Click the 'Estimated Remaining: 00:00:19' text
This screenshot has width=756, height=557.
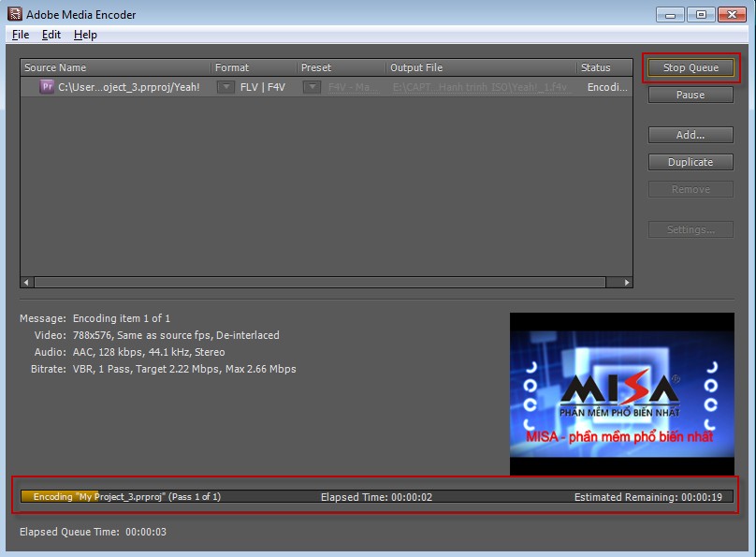pyautogui.click(x=648, y=497)
